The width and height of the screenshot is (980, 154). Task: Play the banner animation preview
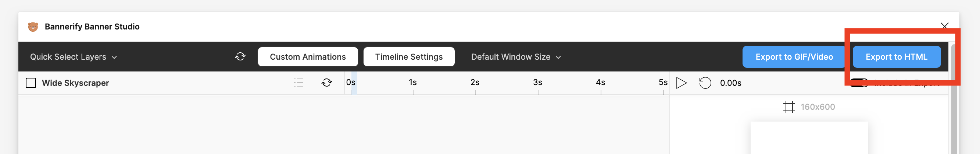[x=682, y=83]
